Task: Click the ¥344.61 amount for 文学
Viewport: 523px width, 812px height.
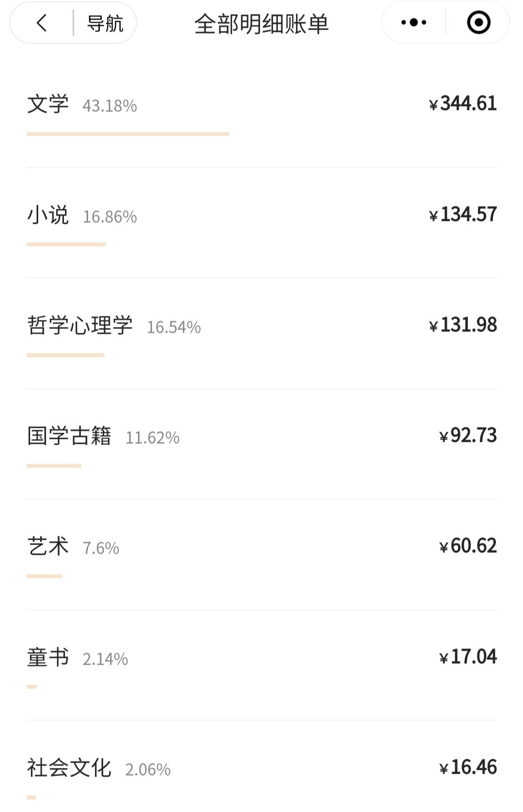Action: pos(463,103)
